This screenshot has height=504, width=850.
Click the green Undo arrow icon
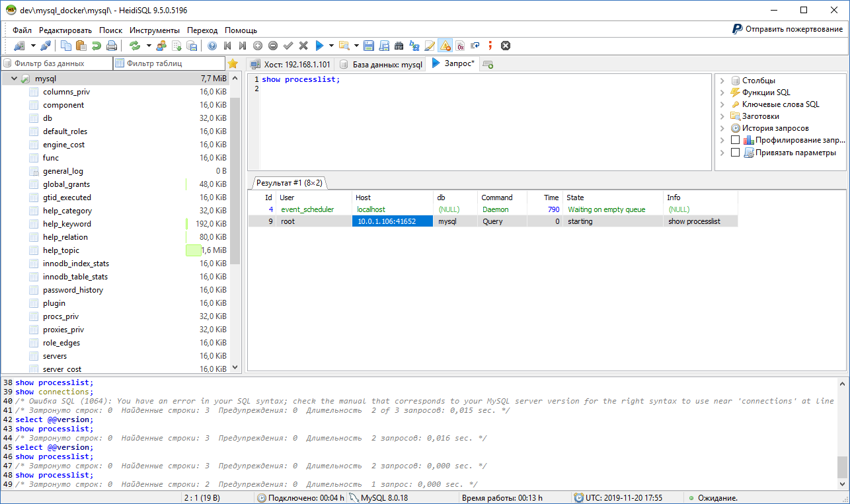pyautogui.click(x=97, y=46)
